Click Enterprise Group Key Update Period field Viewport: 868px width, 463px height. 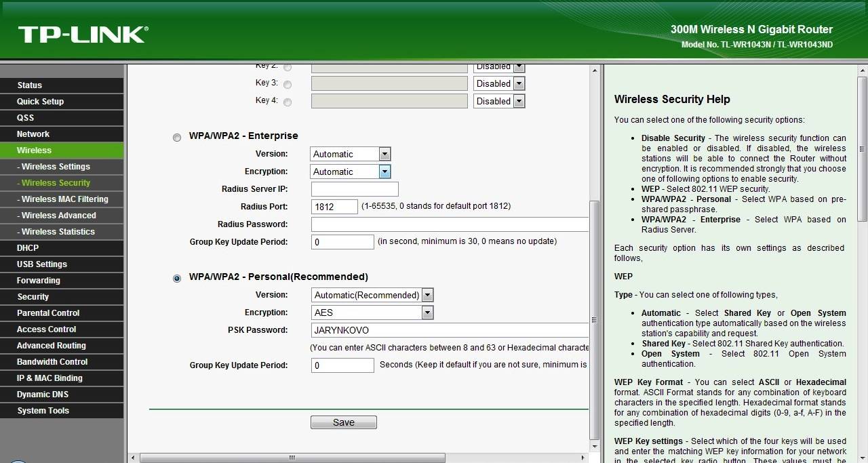click(342, 242)
